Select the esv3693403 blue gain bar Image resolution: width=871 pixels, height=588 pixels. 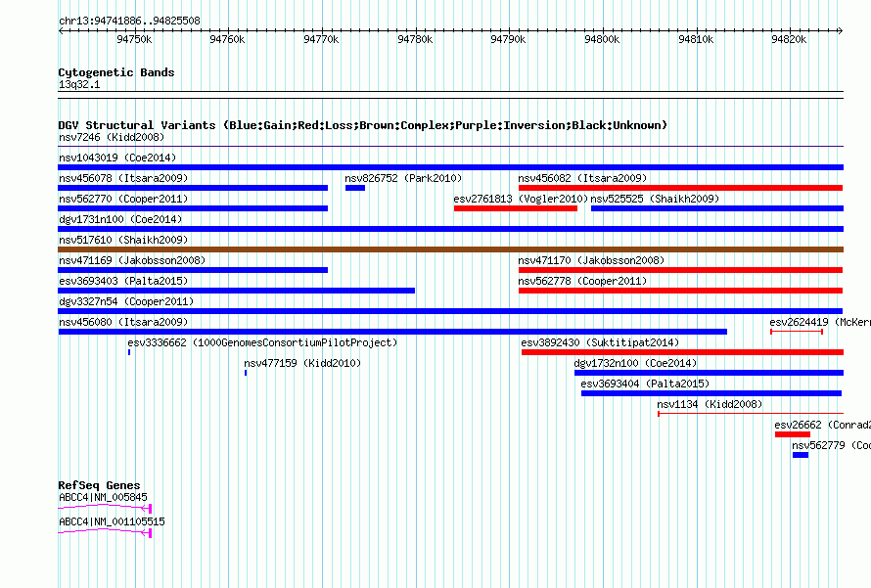[237, 291]
